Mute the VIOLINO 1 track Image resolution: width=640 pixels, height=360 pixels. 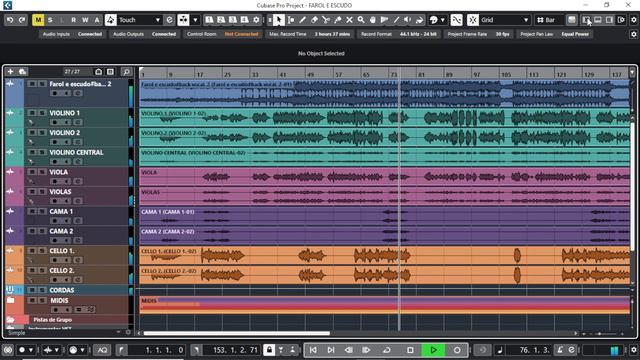click(31, 113)
